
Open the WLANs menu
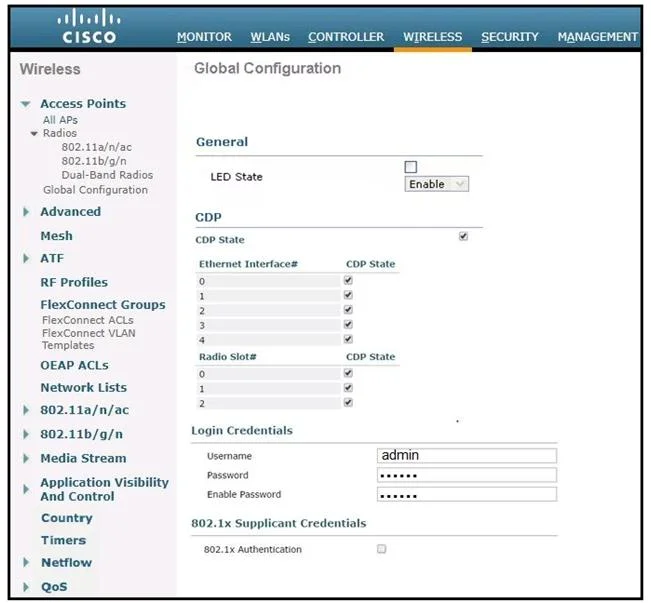coord(270,37)
